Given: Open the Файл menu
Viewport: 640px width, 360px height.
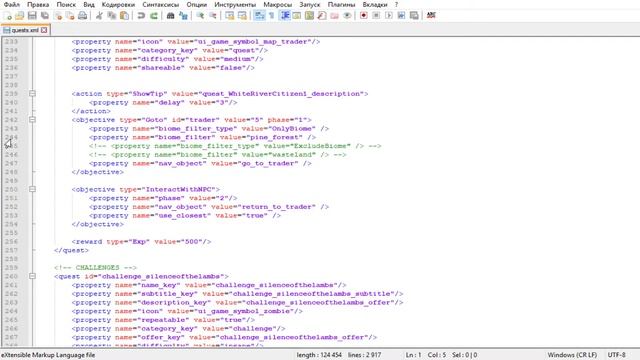Looking at the screenshot, I should [x=11, y=4].
